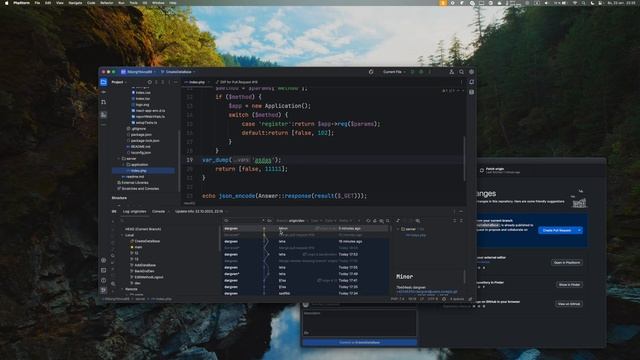The height and width of the screenshot is (360, 640).
Task: Open the Project view dropdown header
Action: (119, 82)
